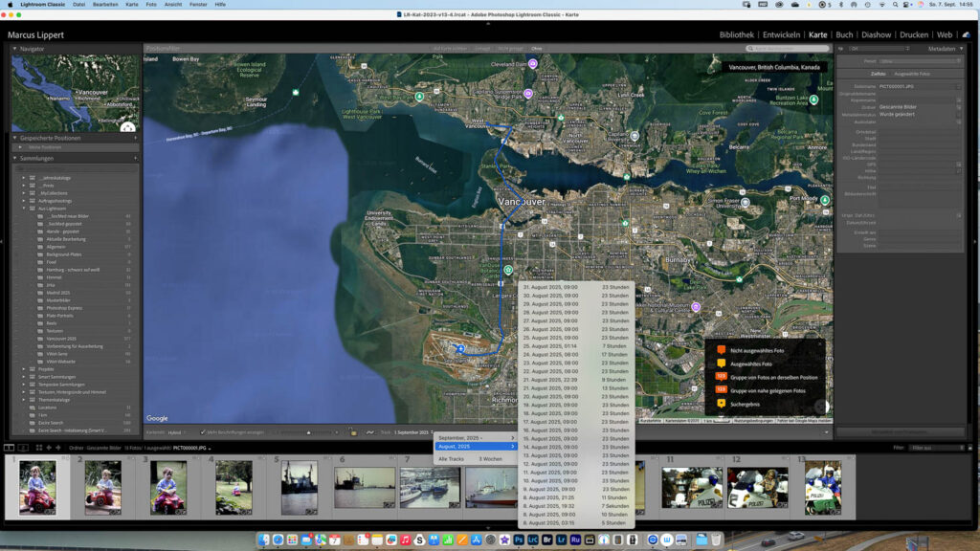Viewport: 980px width, 551px height.
Task: Switch to the Buch module
Action: tap(844, 35)
